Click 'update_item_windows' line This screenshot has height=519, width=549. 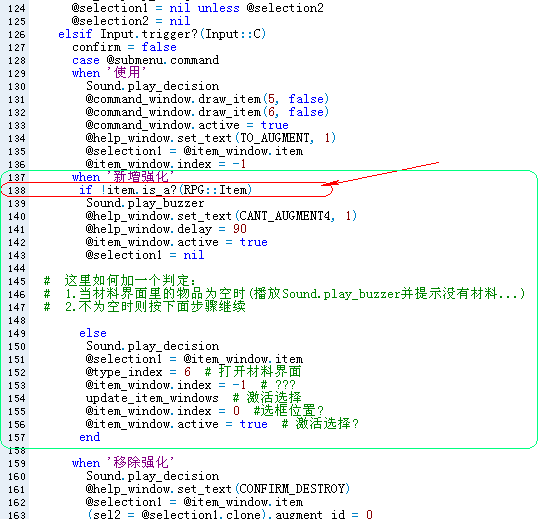coord(194,398)
